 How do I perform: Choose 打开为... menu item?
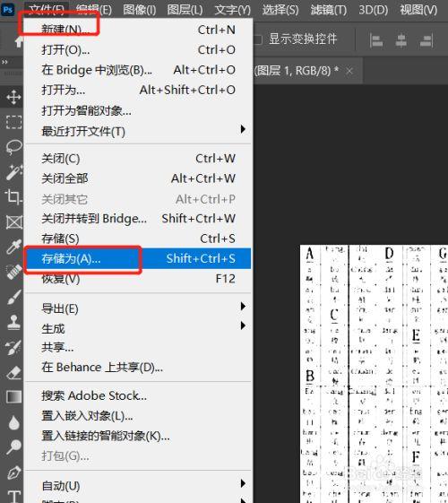coord(137,90)
